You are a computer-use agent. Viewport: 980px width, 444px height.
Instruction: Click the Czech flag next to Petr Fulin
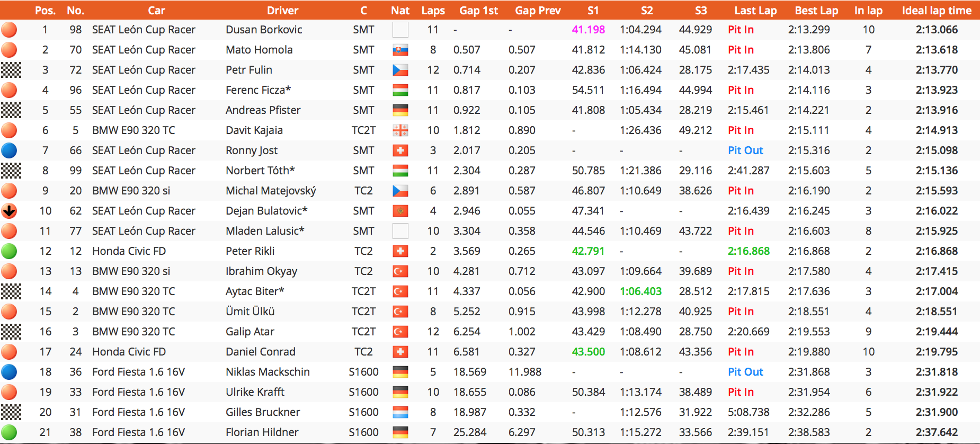point(400,70)
